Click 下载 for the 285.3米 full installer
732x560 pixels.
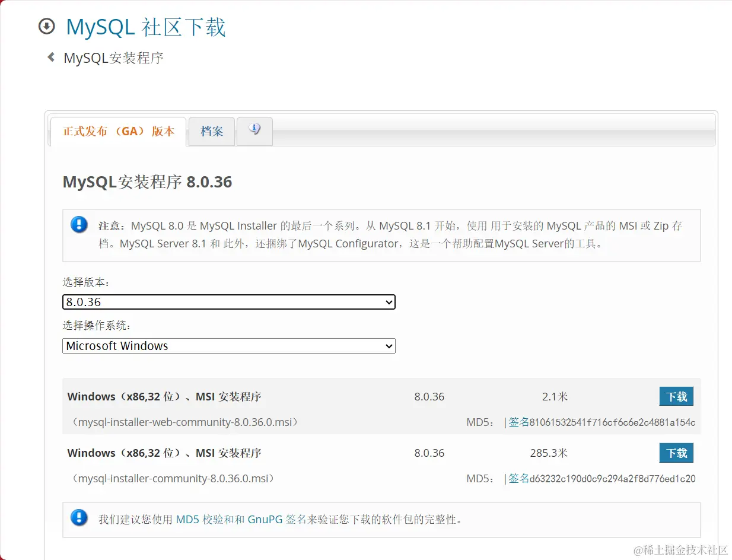(x=676, y=453)
